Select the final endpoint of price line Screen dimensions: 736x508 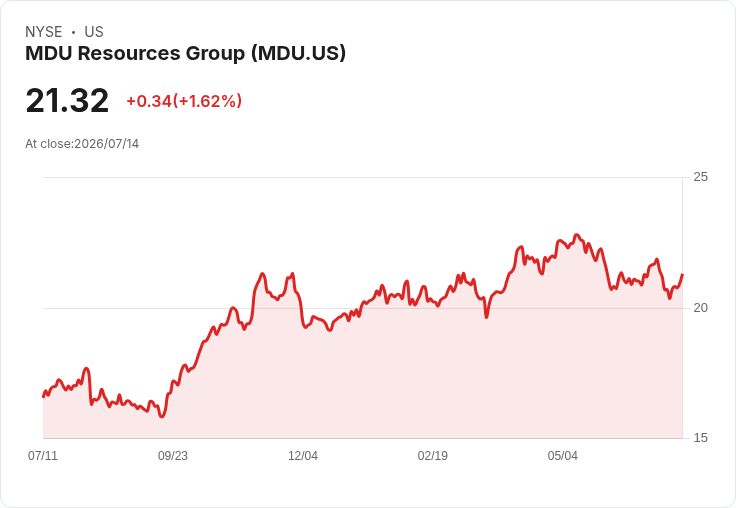click(682, 275)
